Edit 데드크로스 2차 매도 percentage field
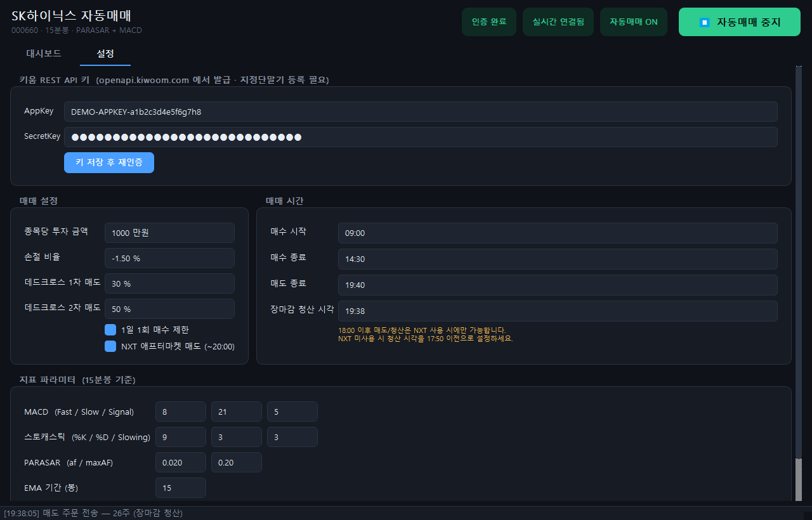The height and width of the screenshot is (520, 812). click(169, 309)
